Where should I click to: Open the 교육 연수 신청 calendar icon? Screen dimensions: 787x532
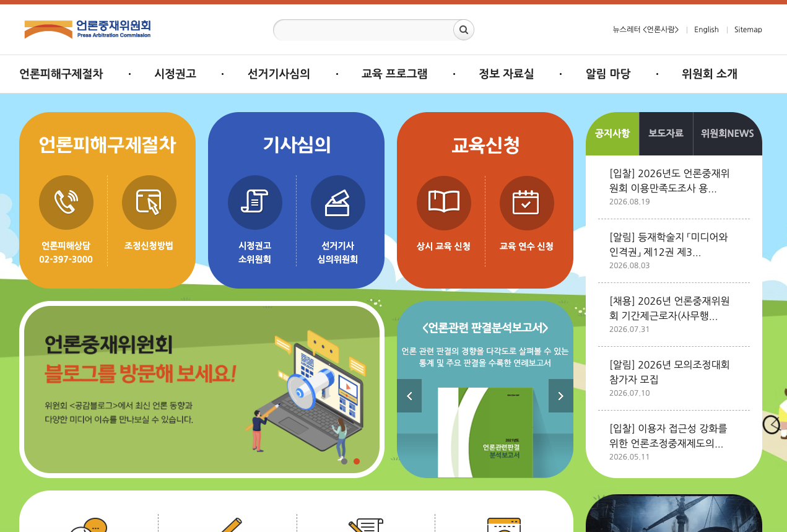(x=527, y=203)
